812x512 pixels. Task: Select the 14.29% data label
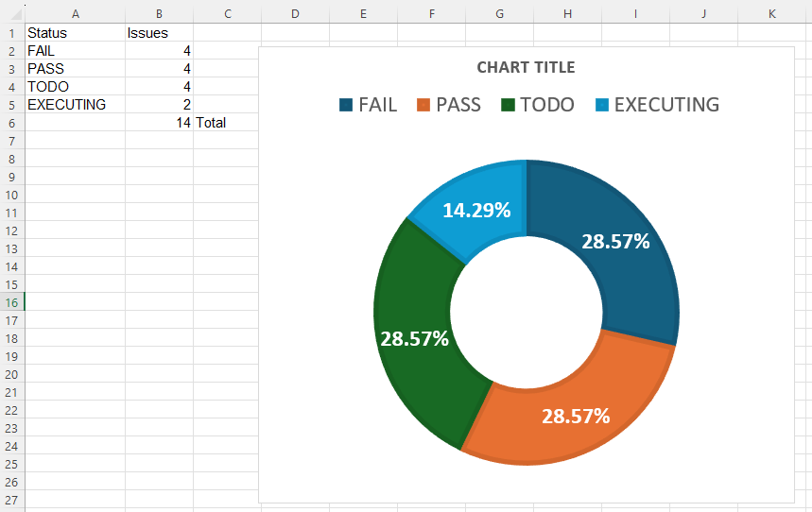coord(476,211)
